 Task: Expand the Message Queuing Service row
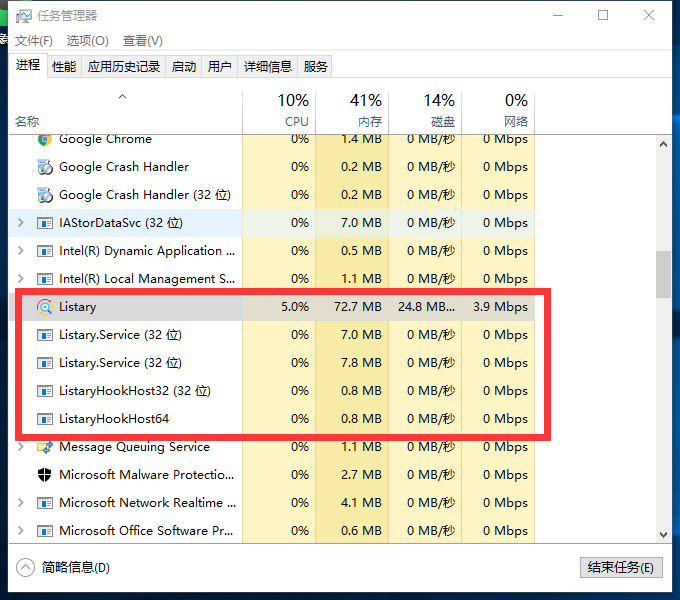pyautogui.click(x=20, y=447)
